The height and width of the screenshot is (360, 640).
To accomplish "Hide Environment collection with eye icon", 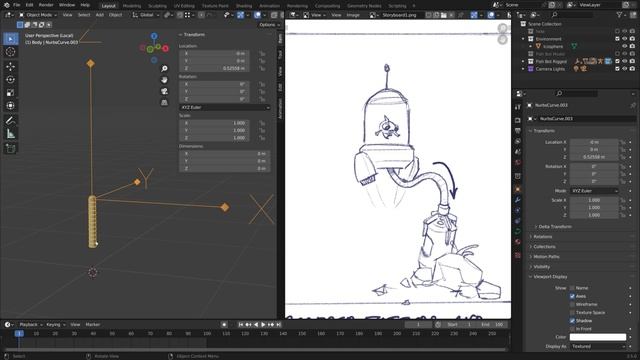I will point(624,39).
